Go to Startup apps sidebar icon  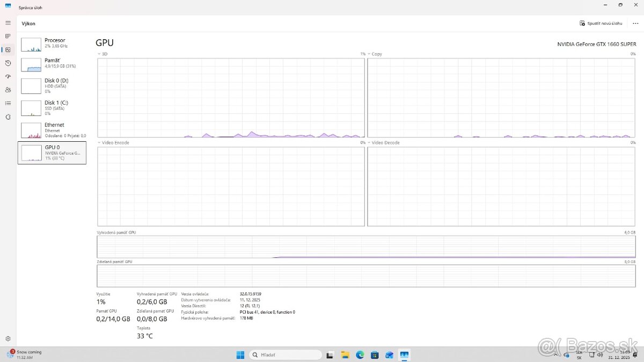pyautogui.click(x=8, y=76)
